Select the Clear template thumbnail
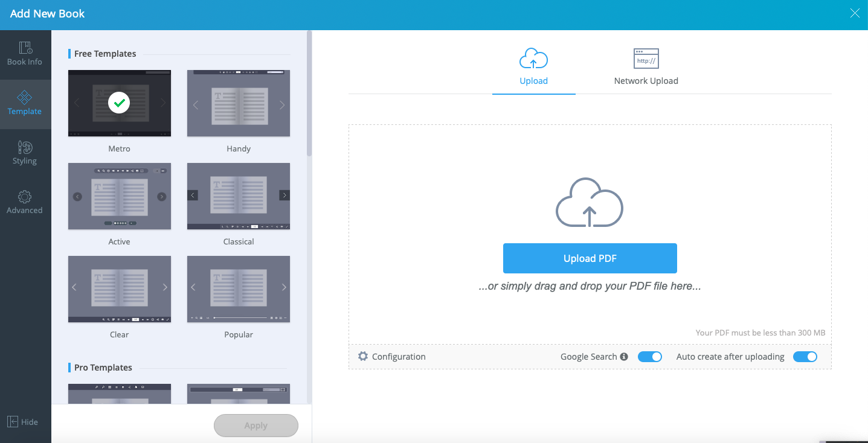 (120, 289)
